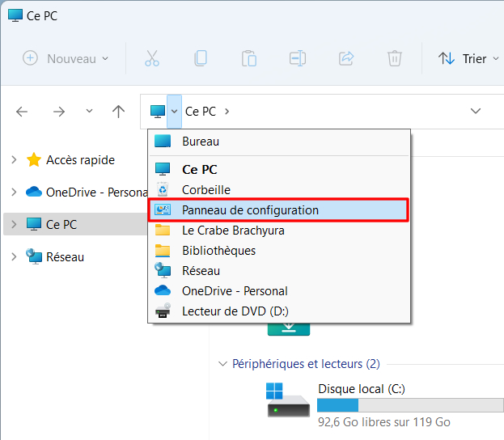Screen dimensions: 504x440
Task: Click the yellow star Accès rapide icon
Action: [34, 159]
